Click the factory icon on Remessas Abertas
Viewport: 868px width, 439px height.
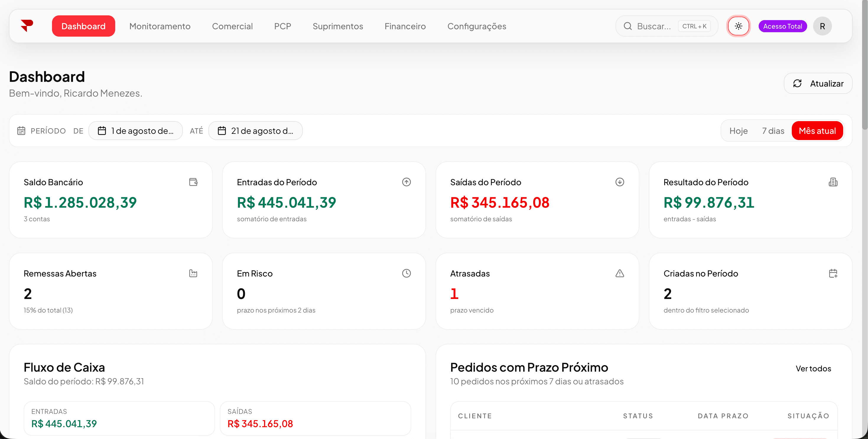pyautogui.click(x=193, y=273)
